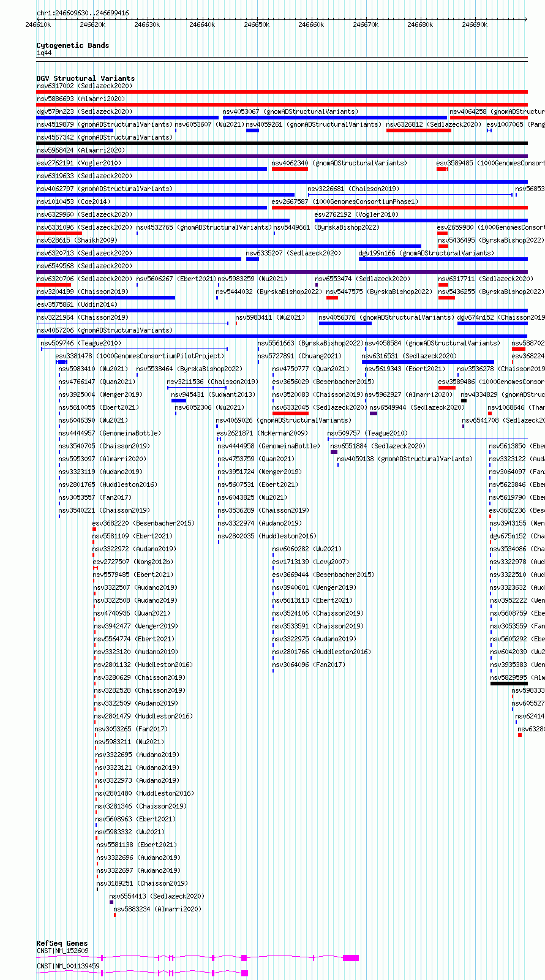Image resolution: width=545 pixels, height=980 pixels.
Task: Click the blue bar under nsv4056376
Action: click(x=345, y=323)
